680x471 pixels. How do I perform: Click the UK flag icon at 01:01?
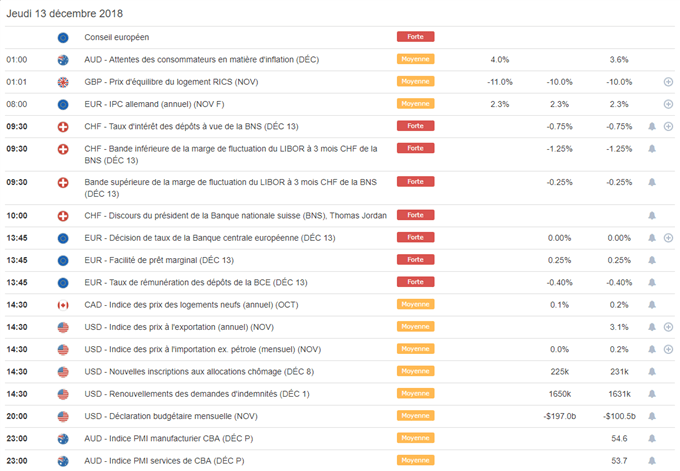(63, 82)
